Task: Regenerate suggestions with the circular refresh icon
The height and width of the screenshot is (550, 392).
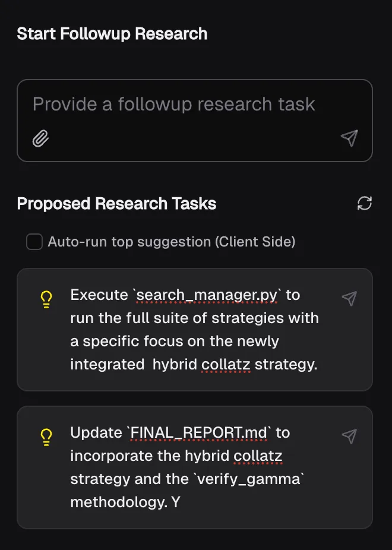Action: pyautogui.click(x=365, y=203)
